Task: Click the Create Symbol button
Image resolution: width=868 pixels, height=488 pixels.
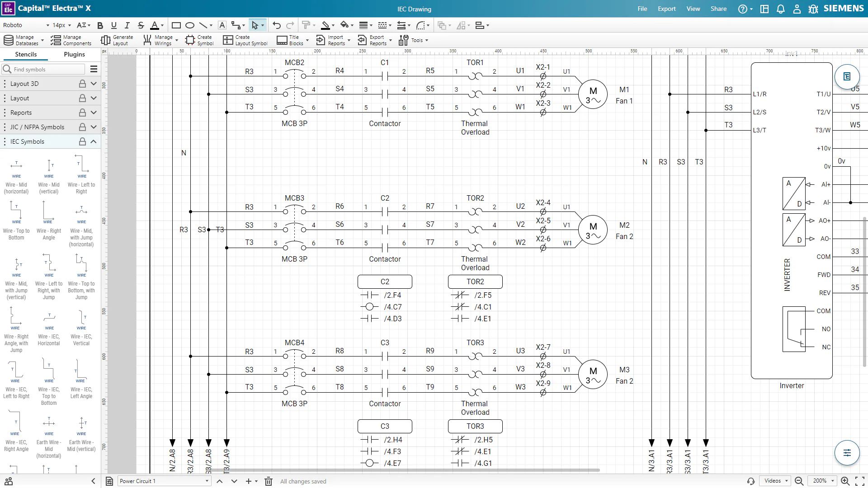Action: point(199,40)
